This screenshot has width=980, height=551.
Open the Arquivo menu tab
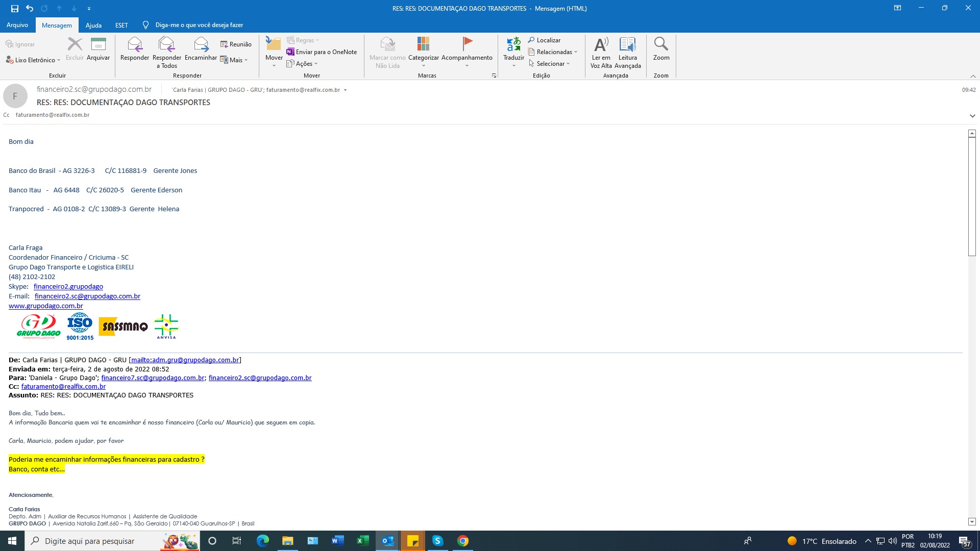click(17, 25)
